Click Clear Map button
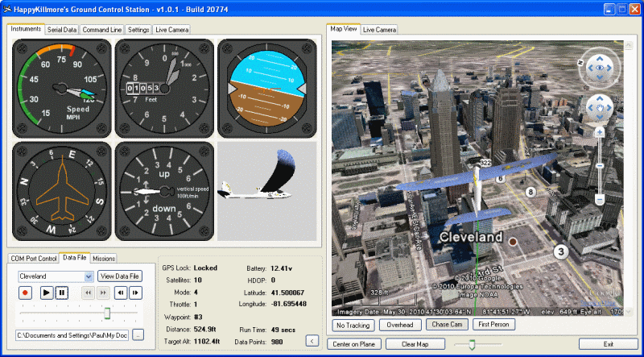 coord(415,344)
